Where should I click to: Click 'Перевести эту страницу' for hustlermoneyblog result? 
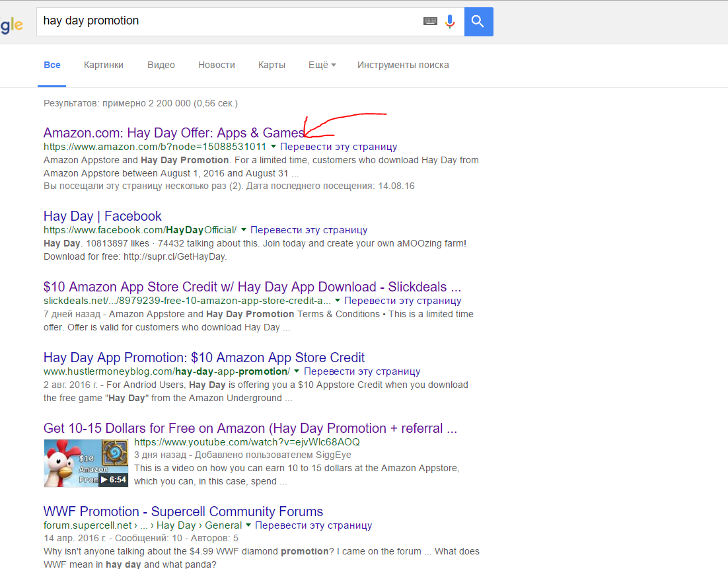tap(362, 371)
